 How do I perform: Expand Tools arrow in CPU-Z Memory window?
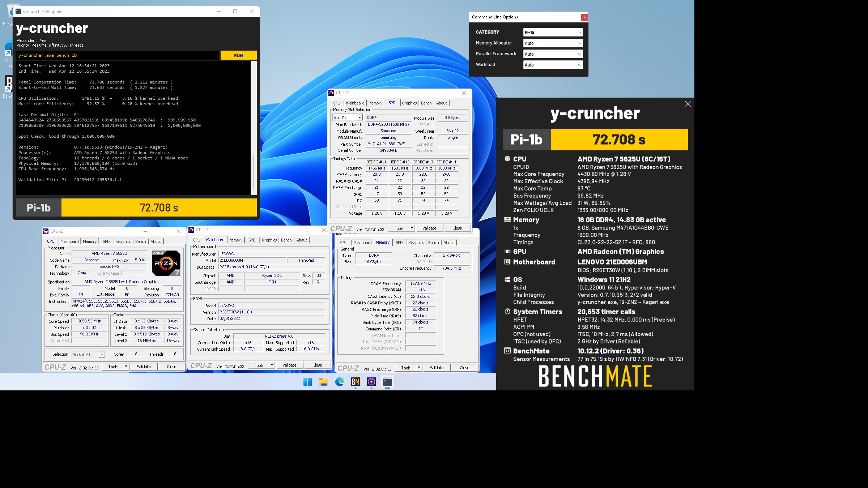coord(419,368)
